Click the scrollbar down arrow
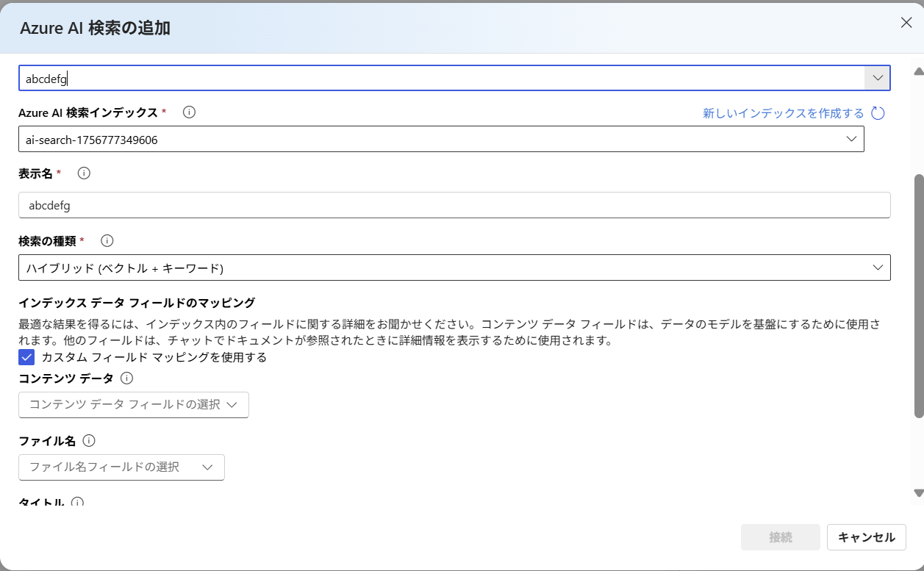 coord(918,493)
